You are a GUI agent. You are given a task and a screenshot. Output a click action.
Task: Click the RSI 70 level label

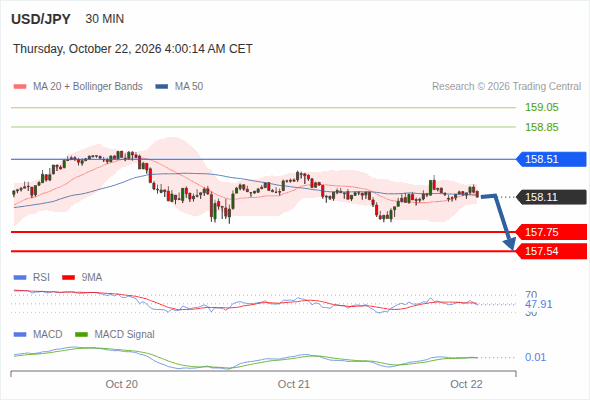click(x=531, y=294)
